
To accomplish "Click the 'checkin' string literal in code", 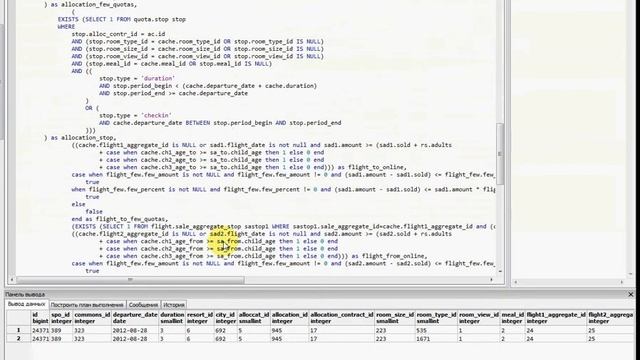I will pyautogui.click(x=156, y=116).
